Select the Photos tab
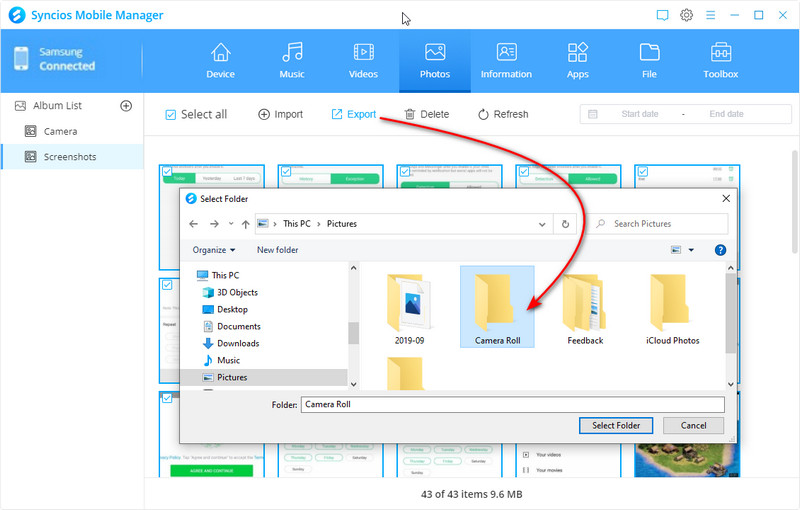Screen dimensions: 800x510 coord(435,61)
